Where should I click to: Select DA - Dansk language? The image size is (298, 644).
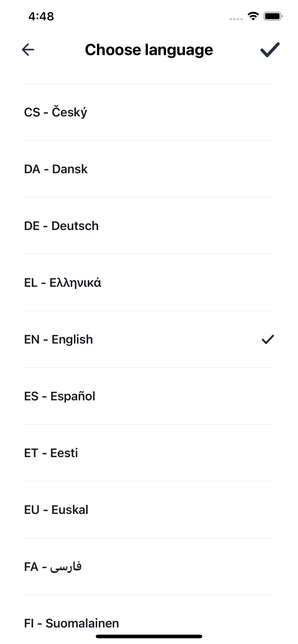149,169
